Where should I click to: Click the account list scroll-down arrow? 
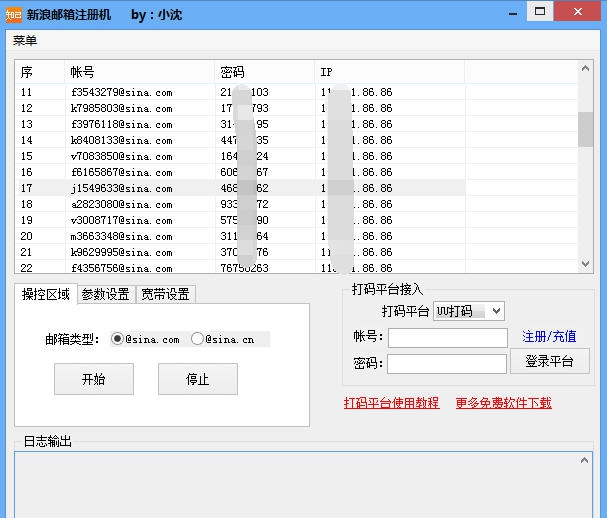585,264
